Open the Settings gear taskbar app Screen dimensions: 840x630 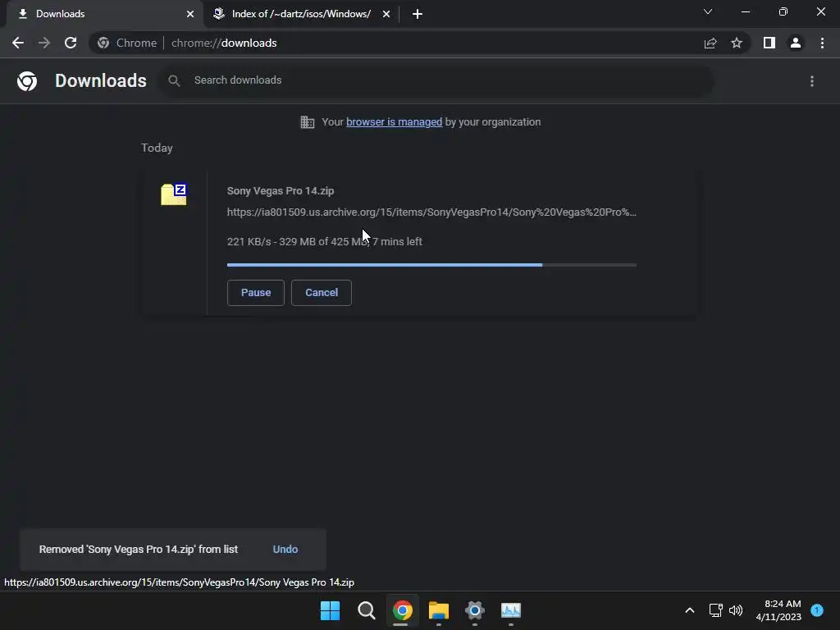pos(475,610)
